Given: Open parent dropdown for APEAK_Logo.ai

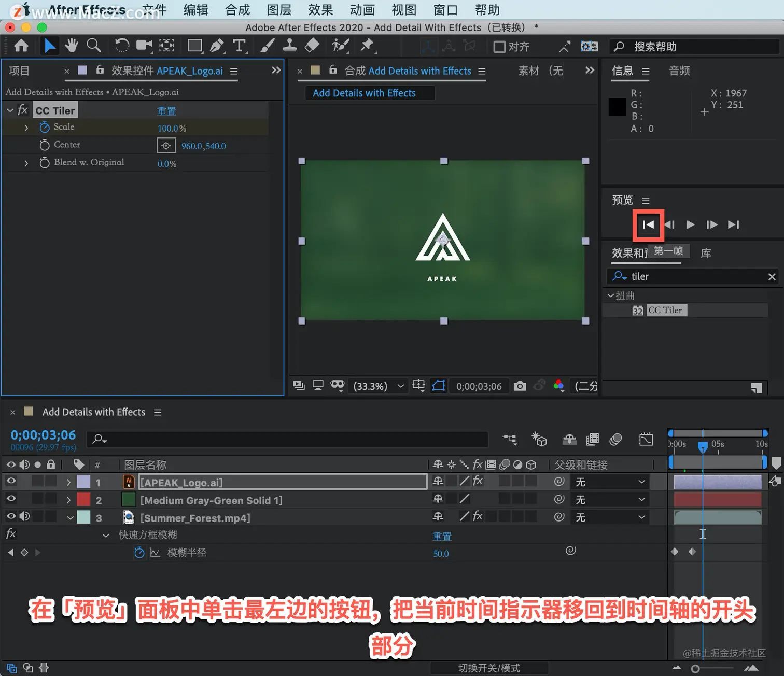Looking at the screenshot, I should coord(610,482).
